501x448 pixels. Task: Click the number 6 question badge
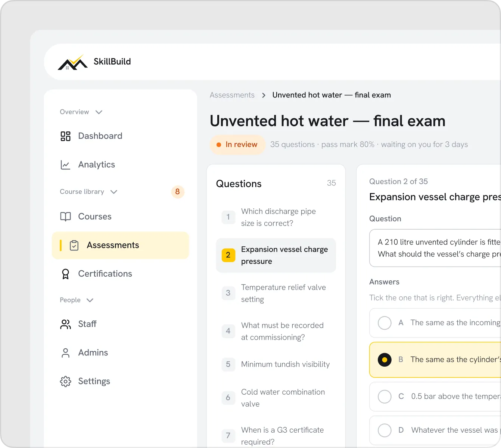(x=228, y=398)
